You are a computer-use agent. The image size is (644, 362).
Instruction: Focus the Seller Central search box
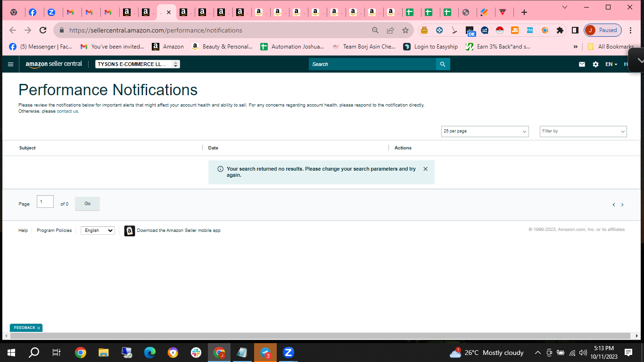pos(372,64)
